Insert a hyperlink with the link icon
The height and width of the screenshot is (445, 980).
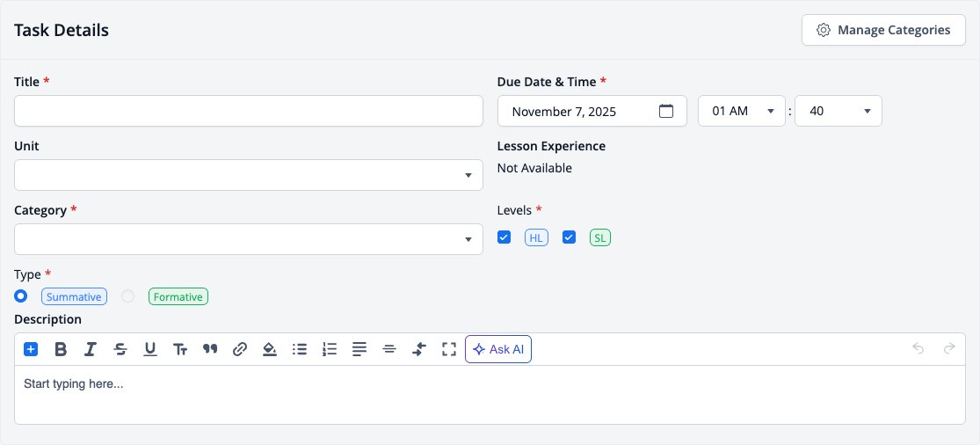240,349
